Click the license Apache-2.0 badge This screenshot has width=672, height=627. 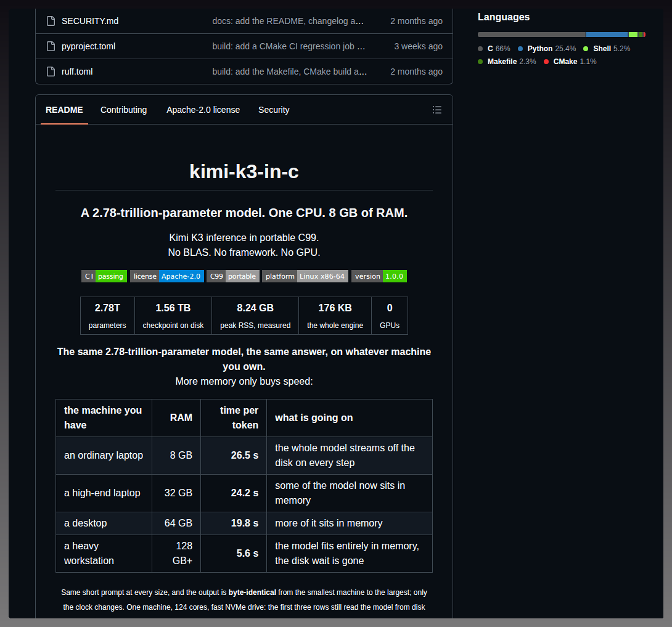pyautogui.click(x=167, y=276)
